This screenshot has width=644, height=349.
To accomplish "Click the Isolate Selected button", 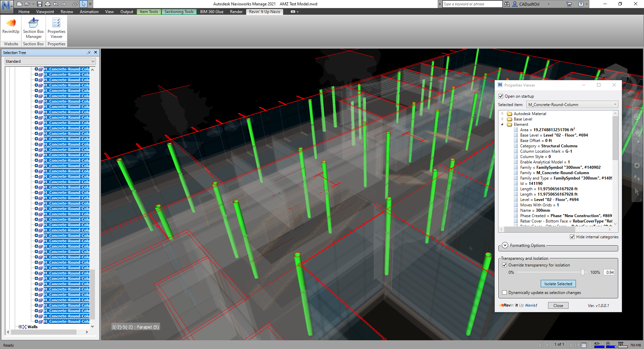I will coord(558,284).
